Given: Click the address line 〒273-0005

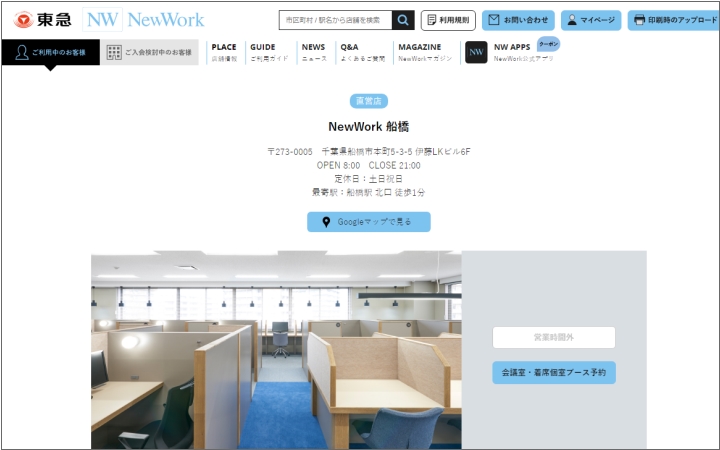Looking at the screenshot, I should click(369, 152).
